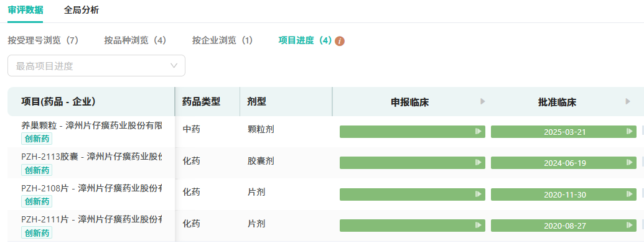This screenshot has width=644, height=251.
Task: Switch to 按受理号浏览 (7) view
Action: (x=43, y=40)
